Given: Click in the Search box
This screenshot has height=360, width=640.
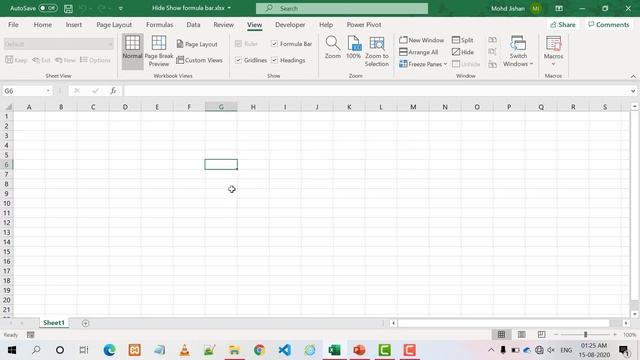Looking at the screenshot, I should point(342,8).
